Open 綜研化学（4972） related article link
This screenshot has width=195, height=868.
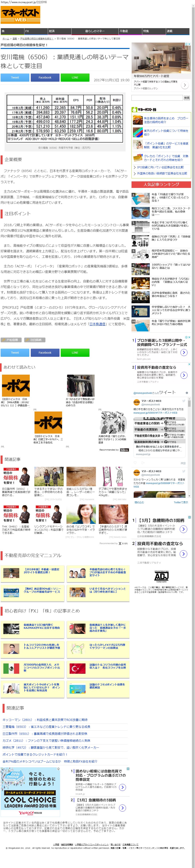51,748
